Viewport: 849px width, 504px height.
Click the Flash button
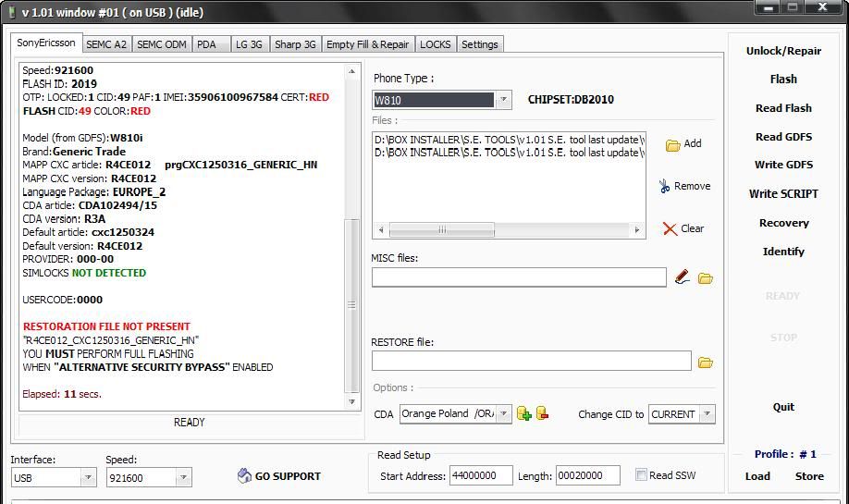[x=783, y=79]
